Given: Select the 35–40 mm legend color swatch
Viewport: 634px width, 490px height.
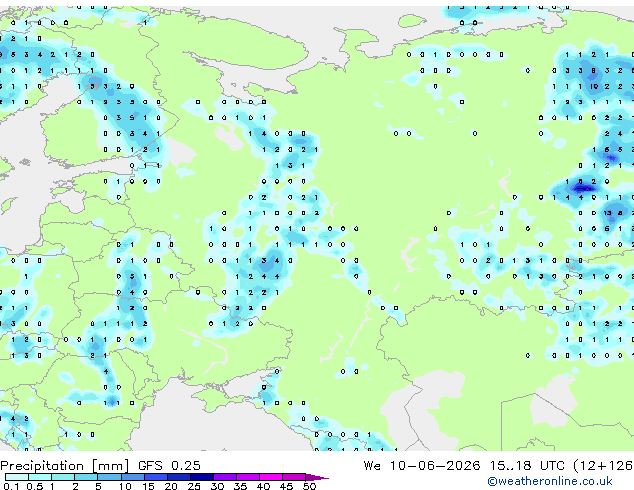Looking at the screenshot, I should pyautogui.click(x=247, y=477).
